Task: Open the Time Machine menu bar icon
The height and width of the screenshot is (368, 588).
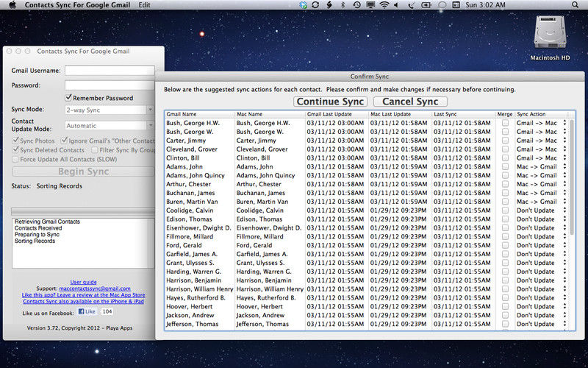Action: tap(356, 5)
